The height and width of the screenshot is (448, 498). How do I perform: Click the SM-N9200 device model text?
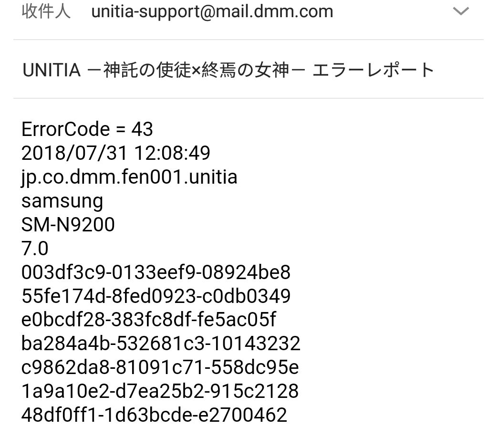coord(68,225)
